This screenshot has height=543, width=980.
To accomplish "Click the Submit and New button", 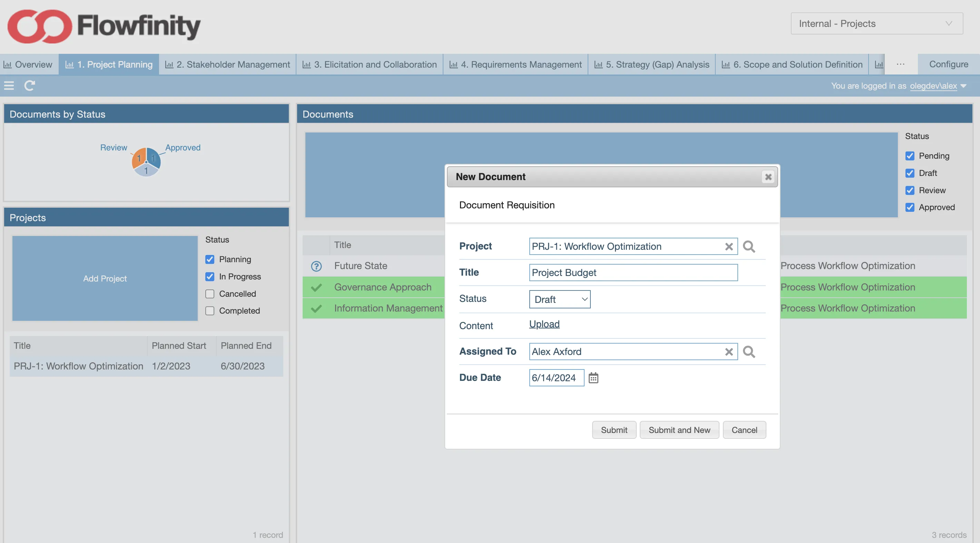I will pyautogui.click(x=679, y=430).
